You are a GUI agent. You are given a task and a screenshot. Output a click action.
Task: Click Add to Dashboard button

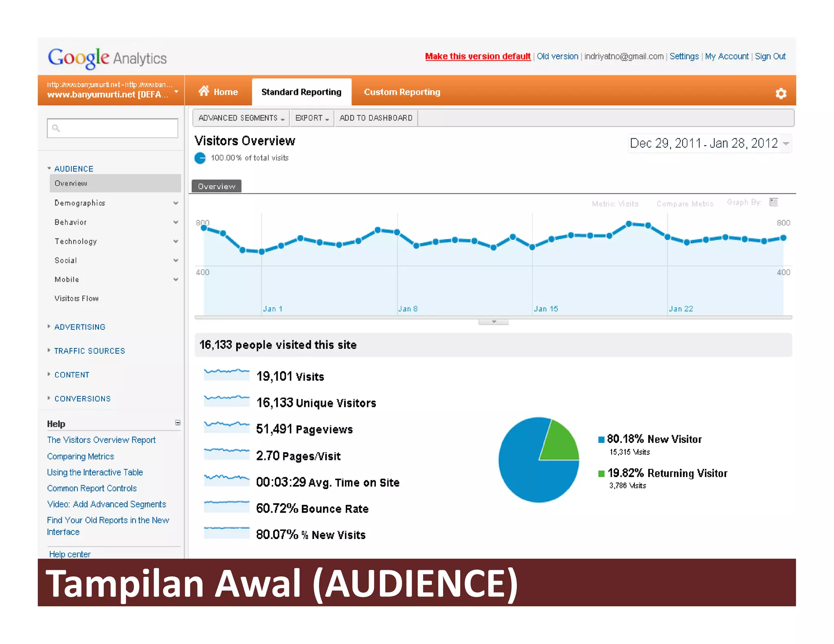click(376, 118)
